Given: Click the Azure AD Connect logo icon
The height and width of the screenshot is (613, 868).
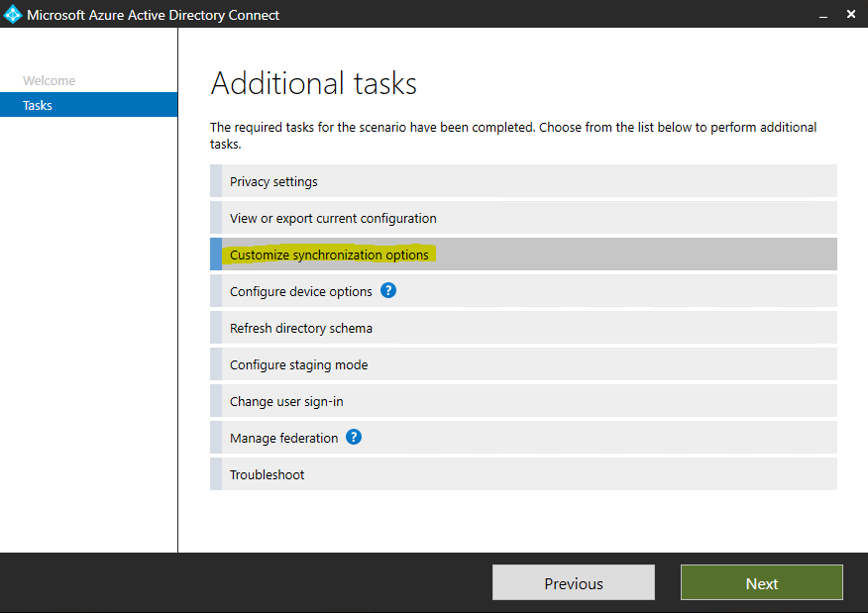Looking at the screenshot, I should click(12, 15).
